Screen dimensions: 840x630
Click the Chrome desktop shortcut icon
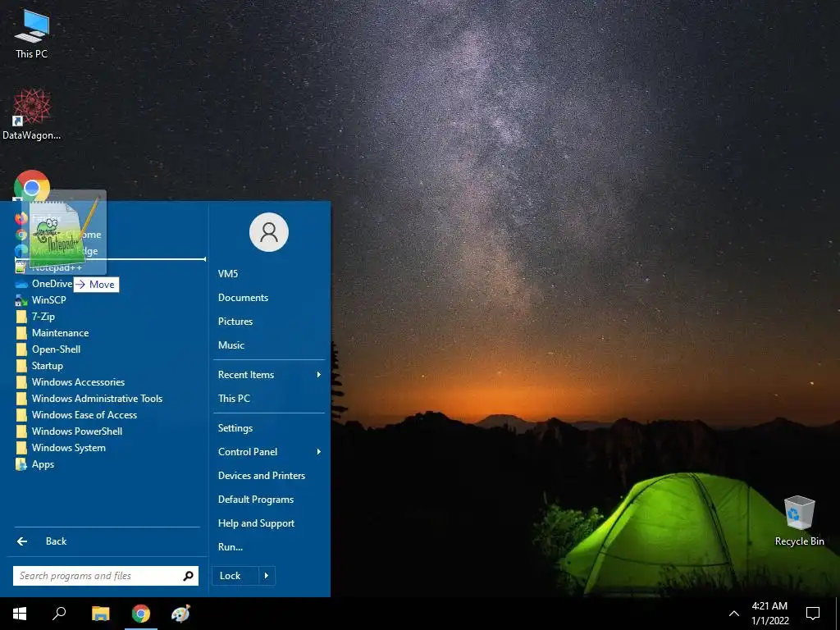[32, 185]
